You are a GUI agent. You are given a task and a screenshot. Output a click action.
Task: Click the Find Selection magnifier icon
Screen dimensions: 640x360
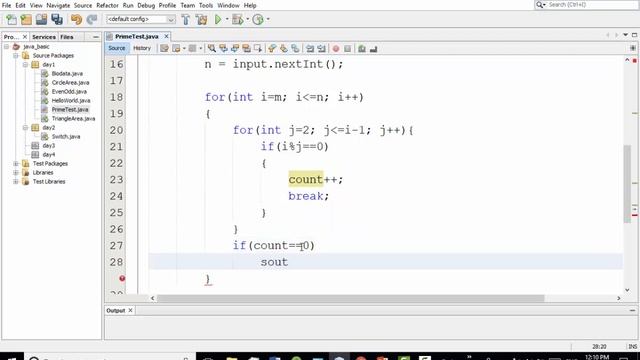[211, 49]
